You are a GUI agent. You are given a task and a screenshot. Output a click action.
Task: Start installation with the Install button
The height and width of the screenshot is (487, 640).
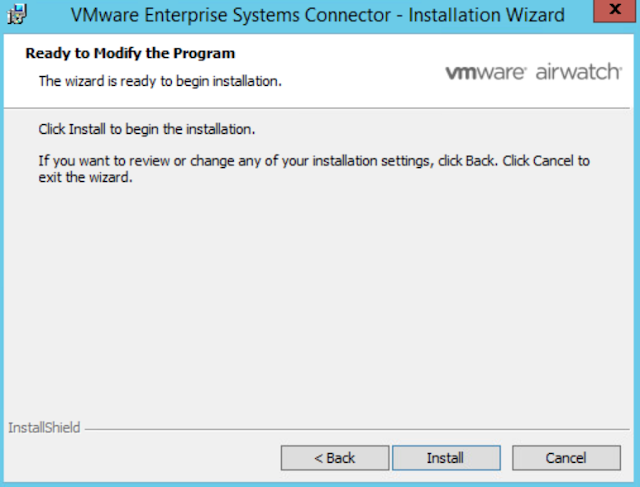coord(446,458)
